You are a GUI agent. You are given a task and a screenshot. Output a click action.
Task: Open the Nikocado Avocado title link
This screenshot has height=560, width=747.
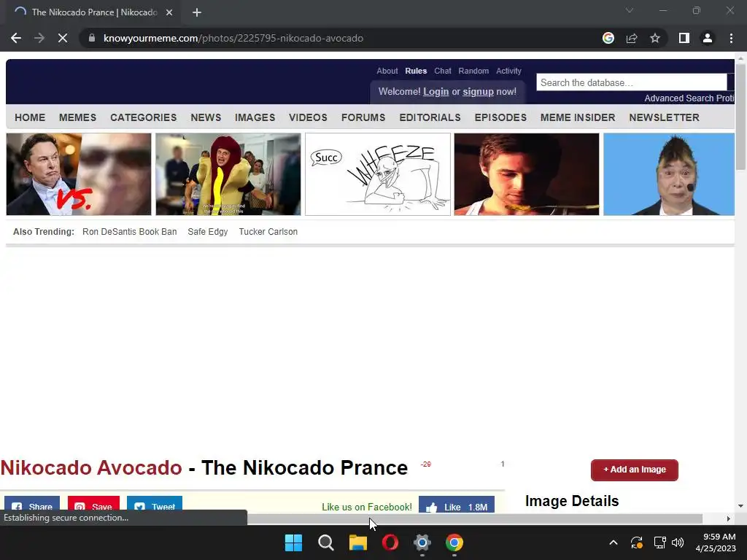point(91,467)
